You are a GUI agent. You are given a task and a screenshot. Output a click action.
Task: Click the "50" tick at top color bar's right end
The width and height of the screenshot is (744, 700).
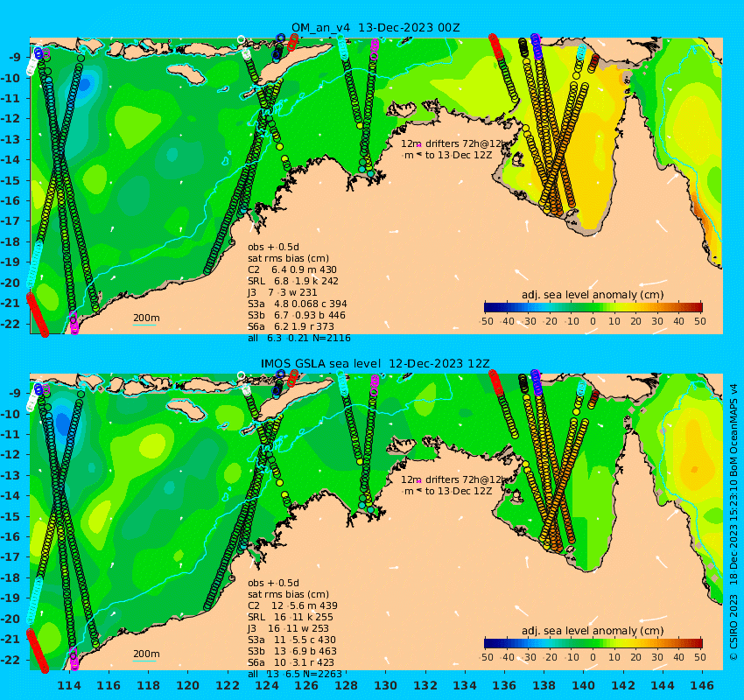click(x=700, y=321)
